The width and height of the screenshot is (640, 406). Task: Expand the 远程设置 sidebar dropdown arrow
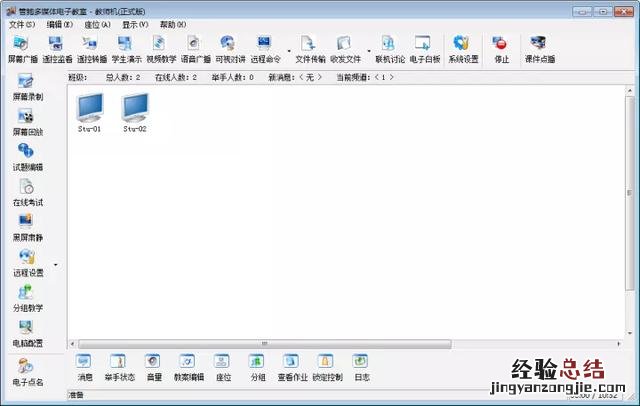[x=56, y=265]
